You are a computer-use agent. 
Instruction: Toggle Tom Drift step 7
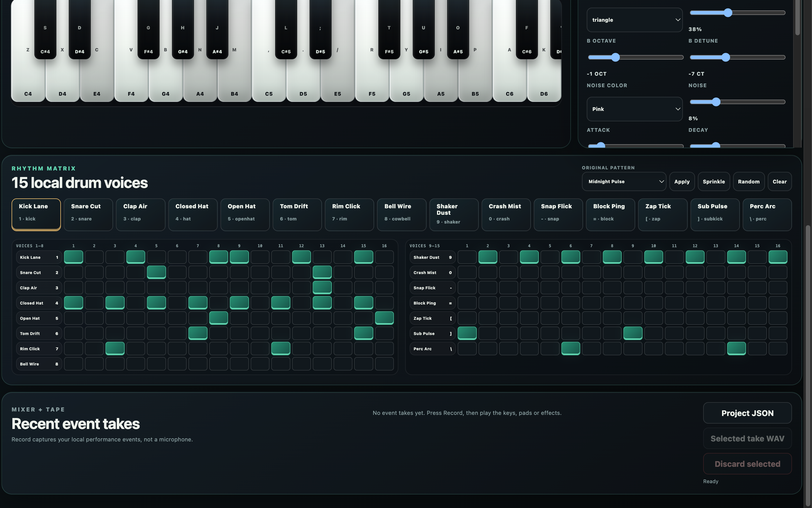tap(198, 333)
